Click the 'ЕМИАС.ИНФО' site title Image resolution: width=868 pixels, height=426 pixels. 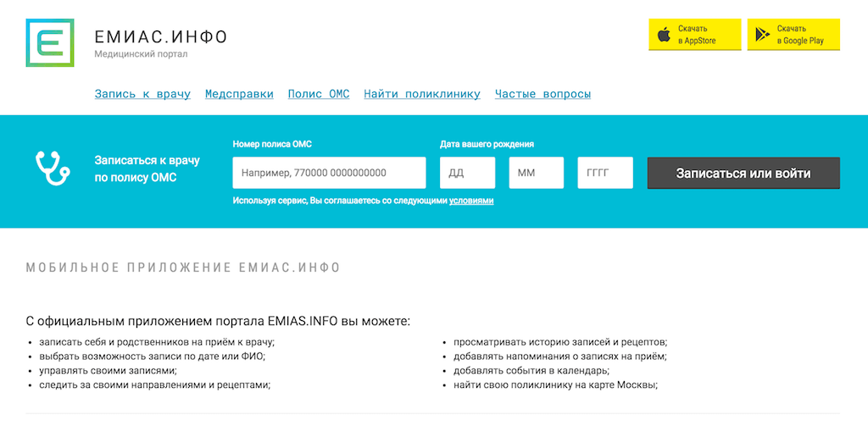pos(161,37)
